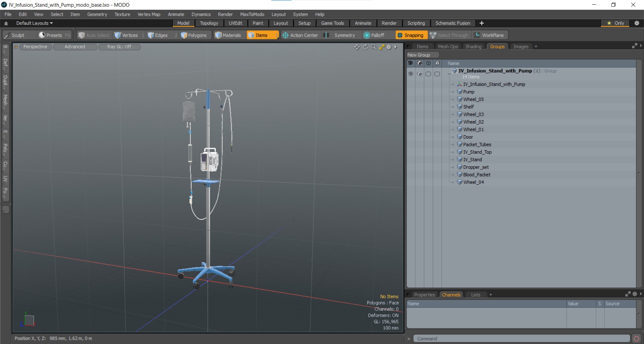Switch to the Shading panel tab
Image resolution: width=644 pixels, height=344 pixels.
coord(473,47)
